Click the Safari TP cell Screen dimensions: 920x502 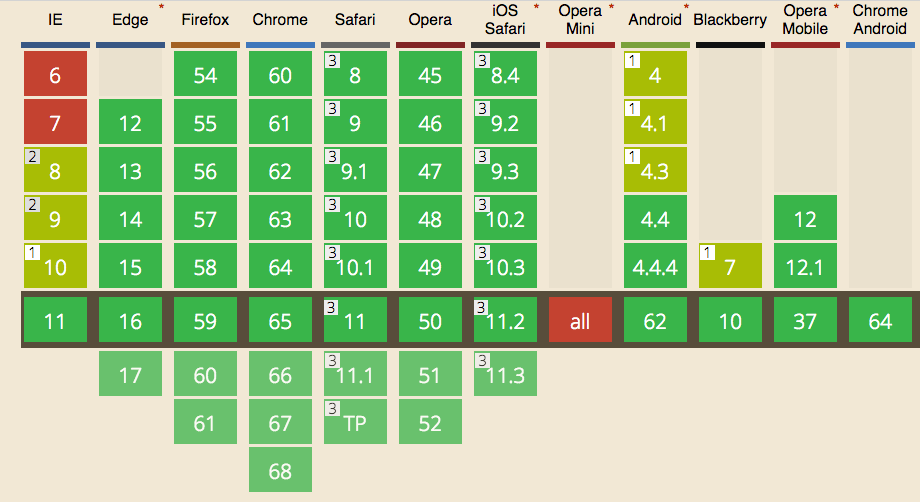(355, 423)
